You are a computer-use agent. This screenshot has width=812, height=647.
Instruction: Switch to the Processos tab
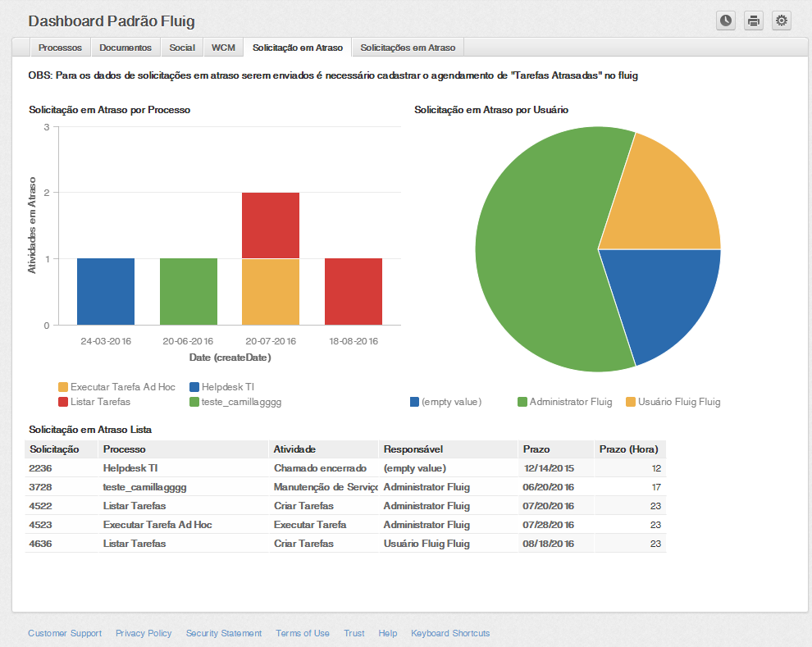(x=60, y=48)
